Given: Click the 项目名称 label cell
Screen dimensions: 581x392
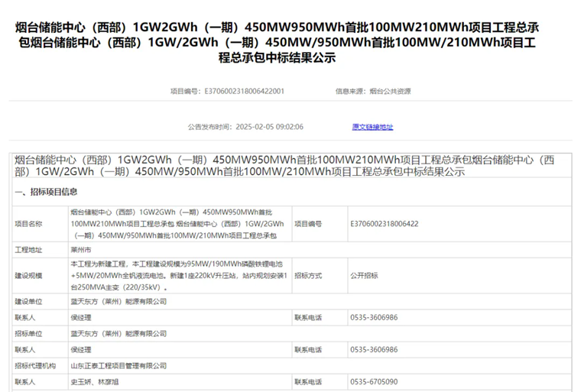Looking at the screenshot, I should tap(29, 224).
